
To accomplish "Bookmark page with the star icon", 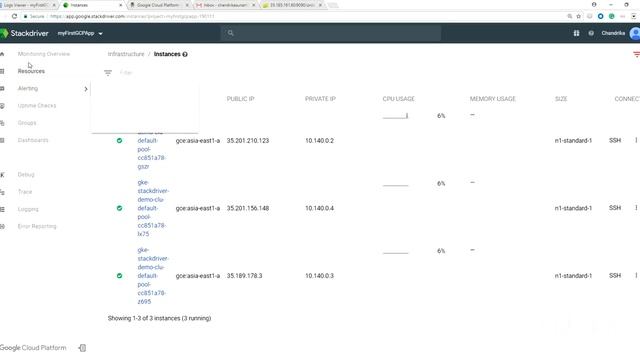I will (578, 16).
